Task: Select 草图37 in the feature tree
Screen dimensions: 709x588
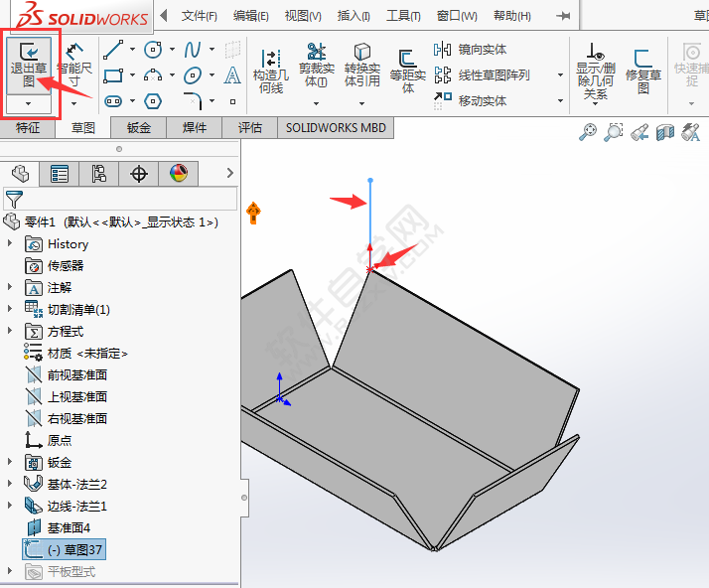Action: (74, 549)
